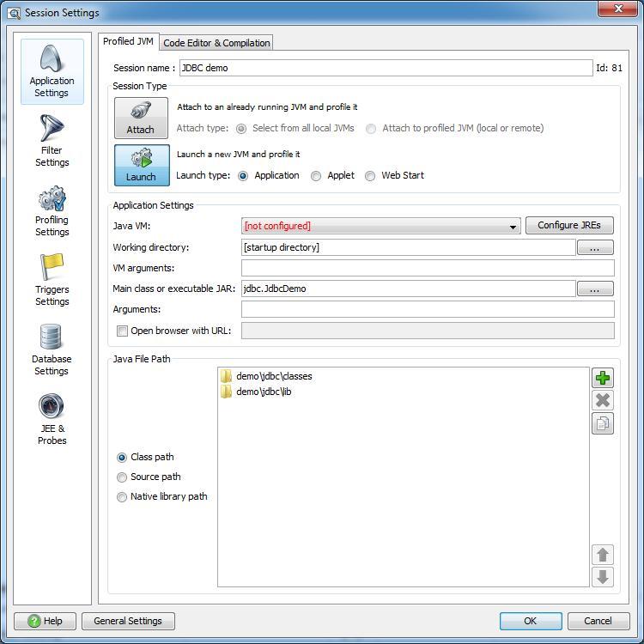The image size is (644, 644).
Task: Select demo\jdbc\classes path entry
Action: point(274,376)
